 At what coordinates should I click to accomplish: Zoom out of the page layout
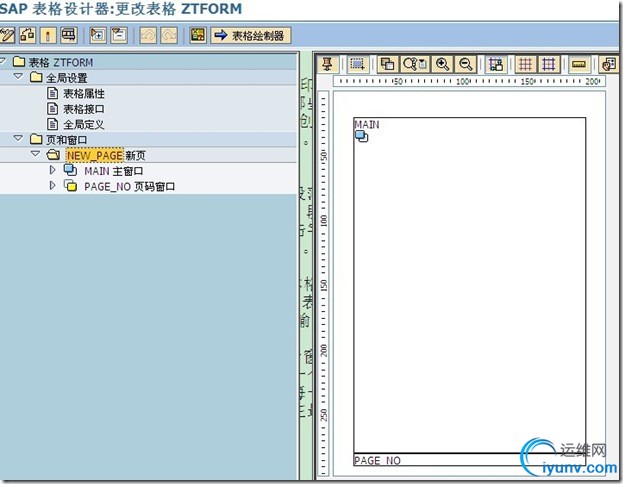[x=465, y=64]
